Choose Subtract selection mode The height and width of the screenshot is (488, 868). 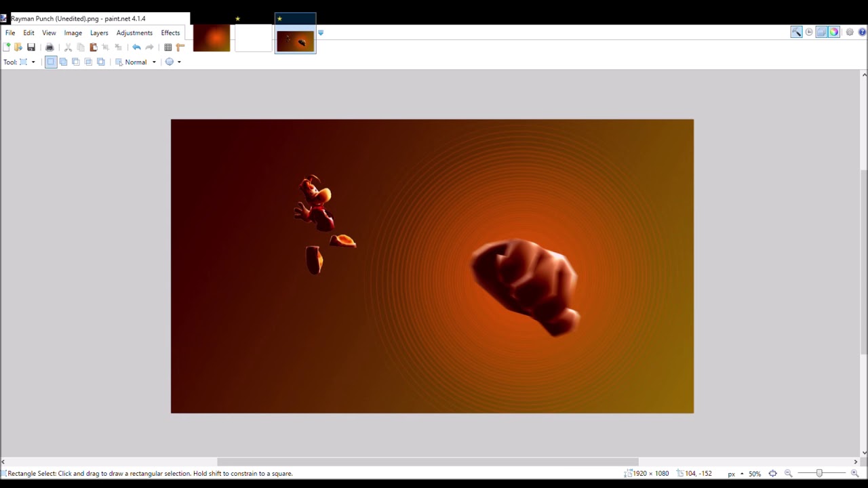pyautogui.click(x=75, y=62)
